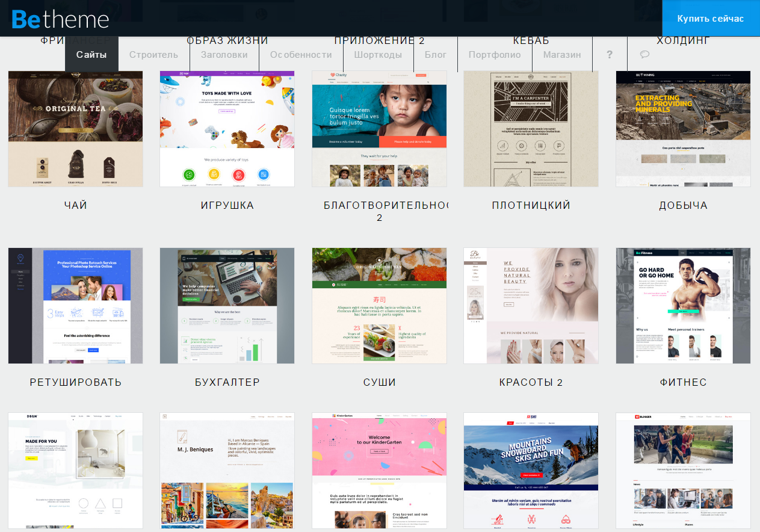Open the speech bubble chat icon
The image size is (760, 532).
[644, 55]
